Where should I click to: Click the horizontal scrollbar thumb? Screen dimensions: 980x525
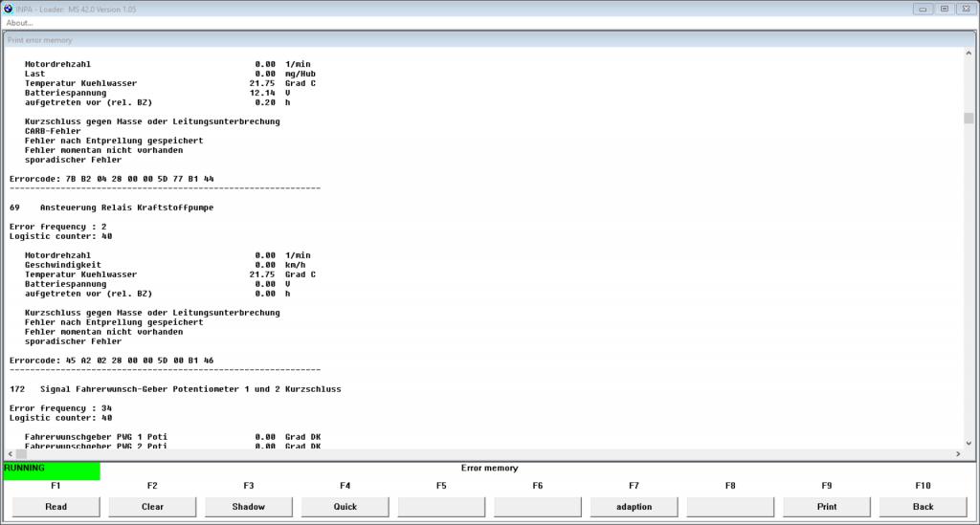21,454
